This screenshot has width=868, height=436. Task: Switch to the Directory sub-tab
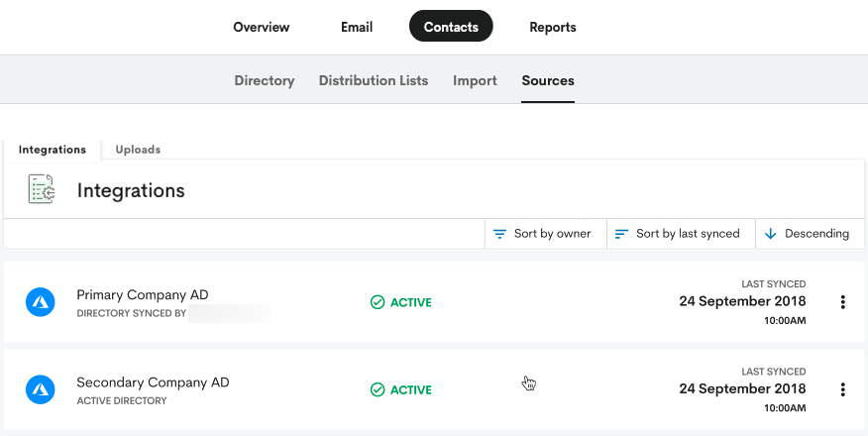tap(264, 81)
